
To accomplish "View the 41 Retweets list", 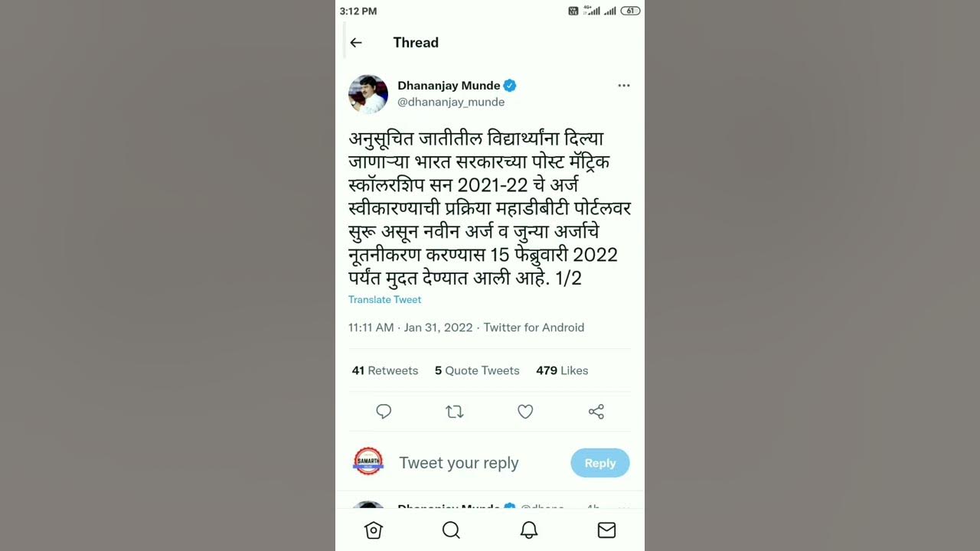I will (x=385, y=370).
